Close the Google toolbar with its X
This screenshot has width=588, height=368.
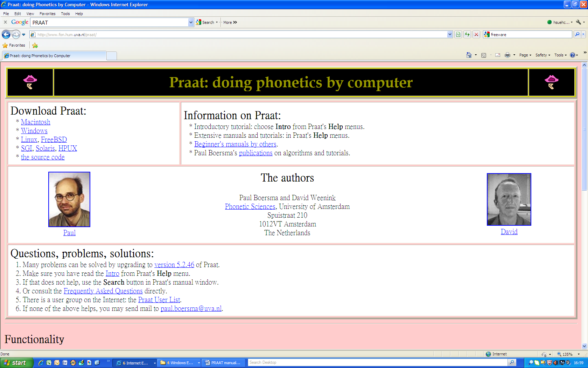5,22
